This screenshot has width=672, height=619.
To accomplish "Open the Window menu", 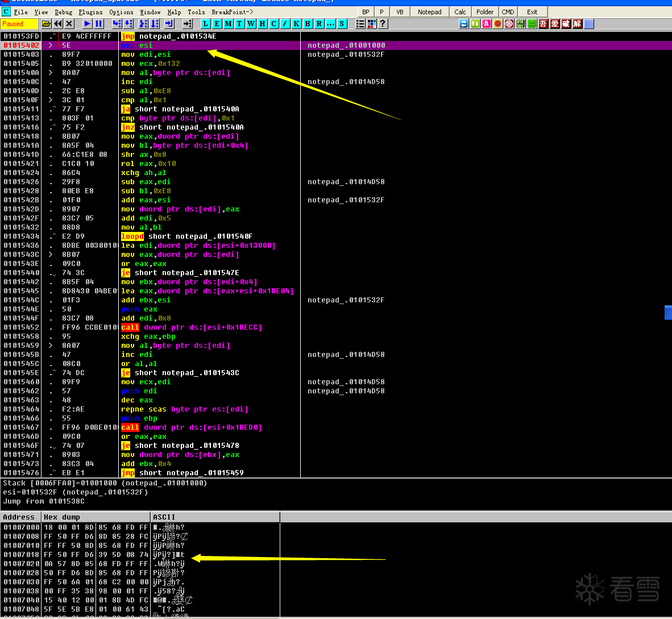I will click(x=151, y=12).
